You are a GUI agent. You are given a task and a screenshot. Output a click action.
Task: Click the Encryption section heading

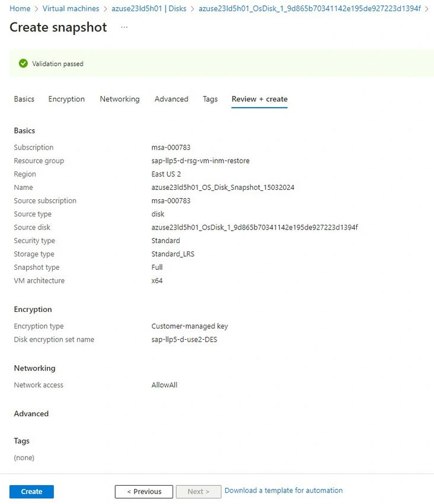(33, 310)
